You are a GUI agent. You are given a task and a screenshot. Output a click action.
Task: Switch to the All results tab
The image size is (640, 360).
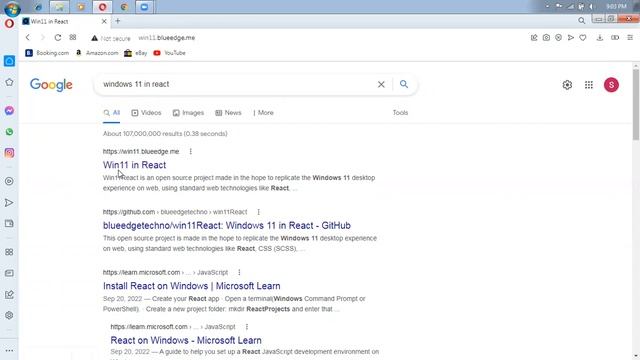pyautogui.click(x=111, y=113)
